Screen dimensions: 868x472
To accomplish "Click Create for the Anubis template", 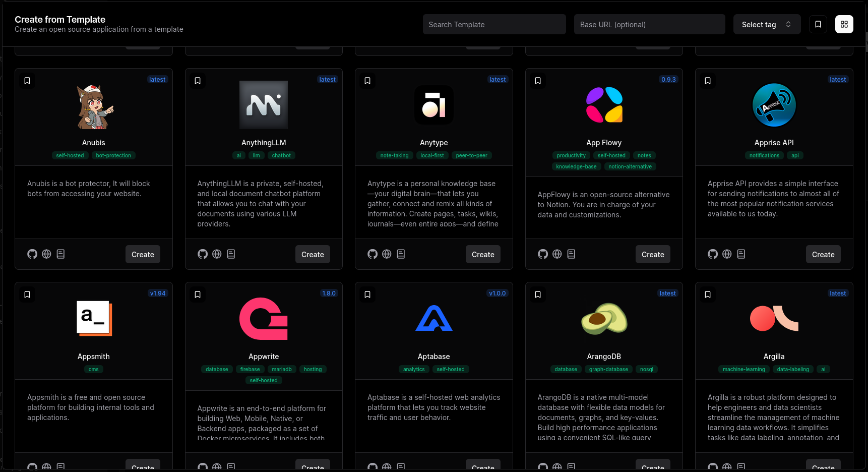I will coord(143,255).
